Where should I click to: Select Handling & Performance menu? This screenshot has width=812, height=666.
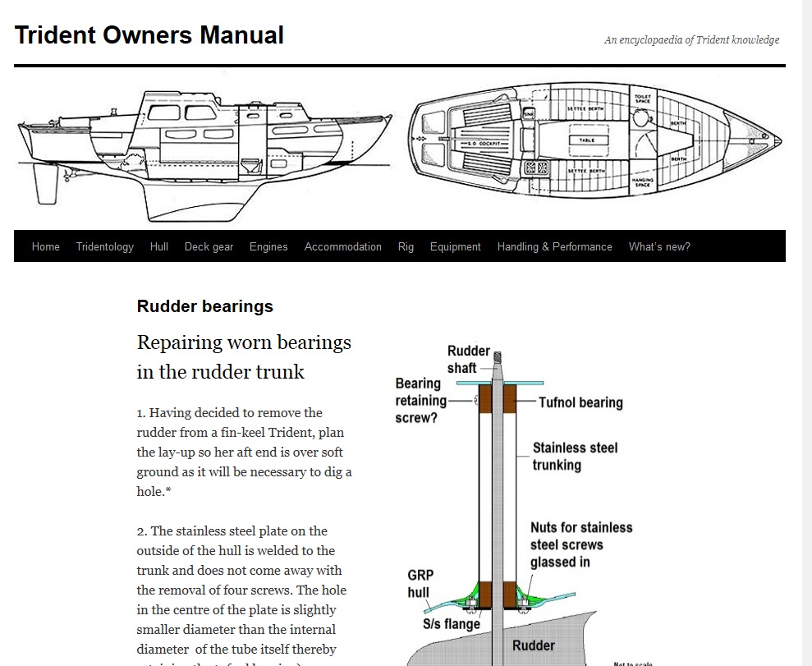[554, 246]
